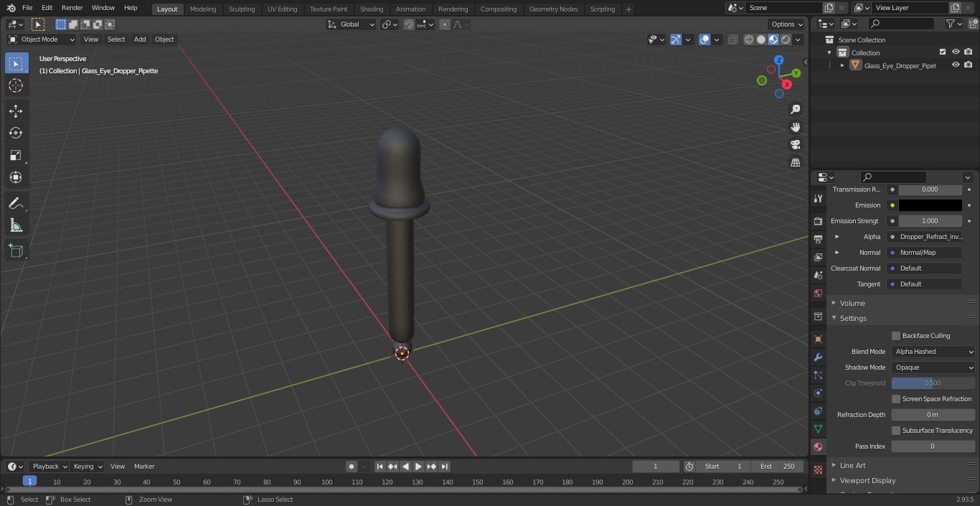Open the Output properties tab
980x506 pixels.
coord(818,239)
